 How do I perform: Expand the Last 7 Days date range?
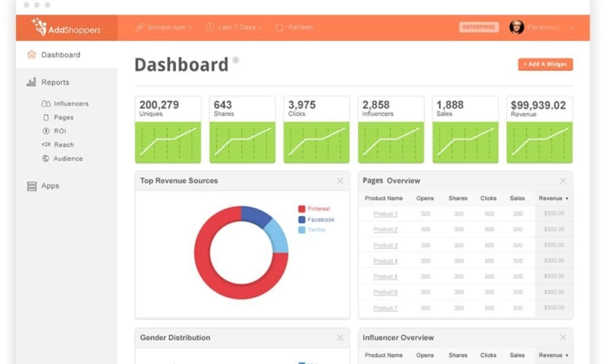click(x=234, y=27)
